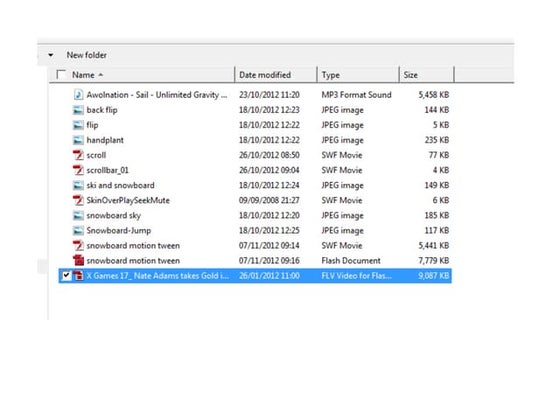Viewport: 560px width, 420px height.
Task: Click the image icon beside flip file
Action: (x=78, y=125)
